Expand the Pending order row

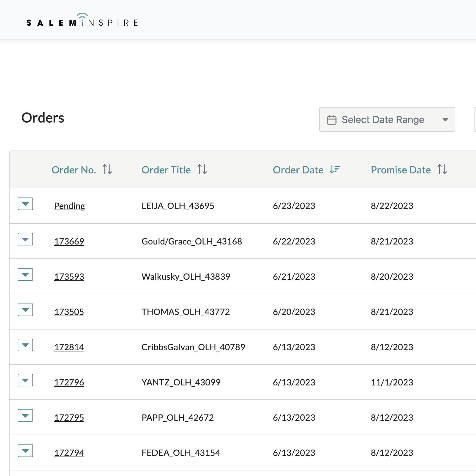pyautogui.click(x=25, y=204)
